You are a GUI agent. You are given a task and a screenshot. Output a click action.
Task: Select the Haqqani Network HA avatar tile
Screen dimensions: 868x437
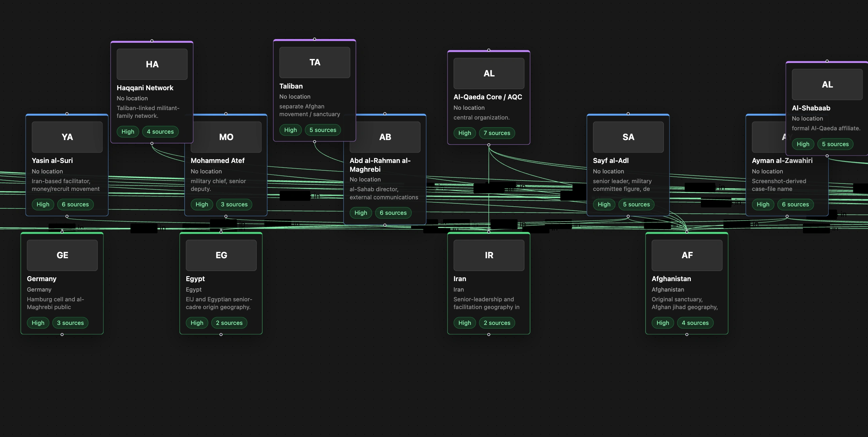tap(152, 64)
